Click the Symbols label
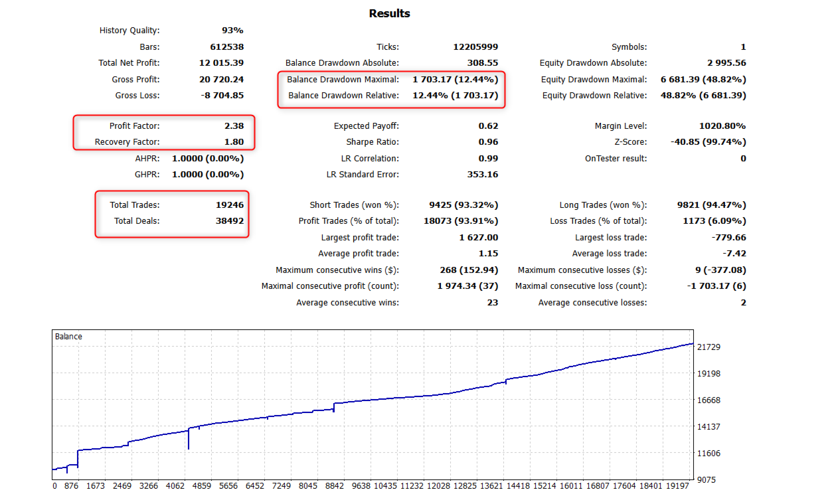The height and width of the screenshot is (504, 830). click(629, 47)
